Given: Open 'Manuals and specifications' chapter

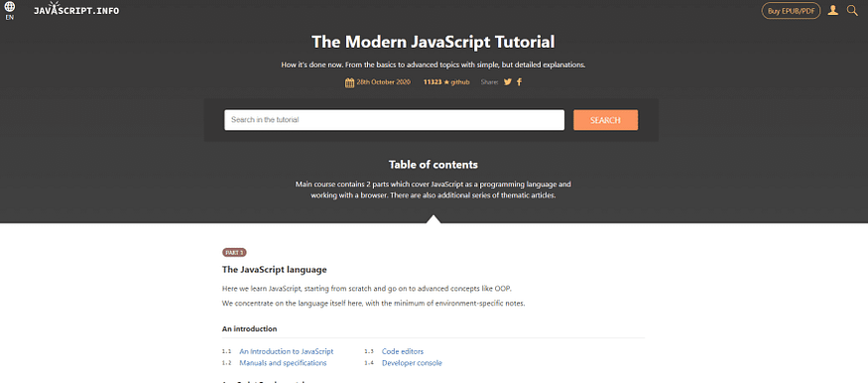Looking at the screenshot, I should coord(283,363).
